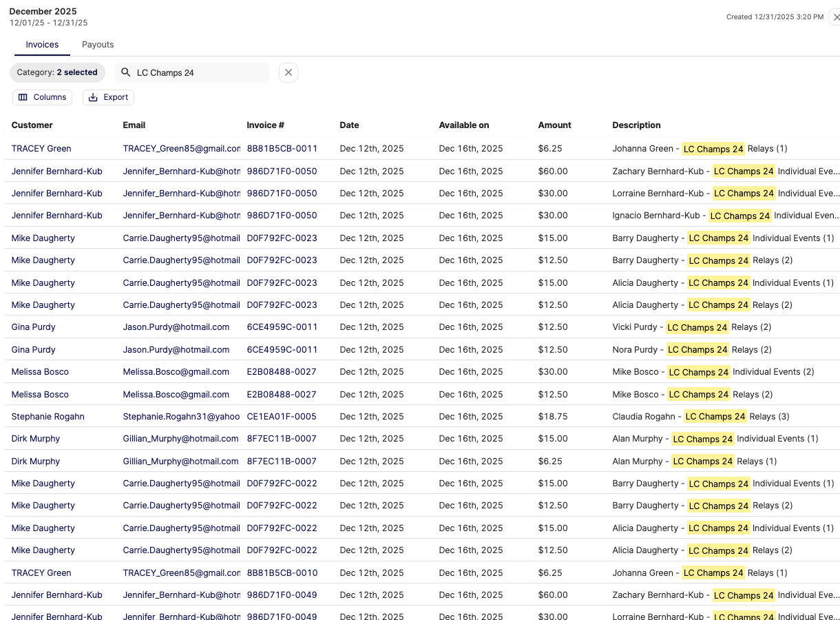Switch to the Payouts tab
This screenshot has height=620, width=840.
pyautogui.click(x=98, y=45)
